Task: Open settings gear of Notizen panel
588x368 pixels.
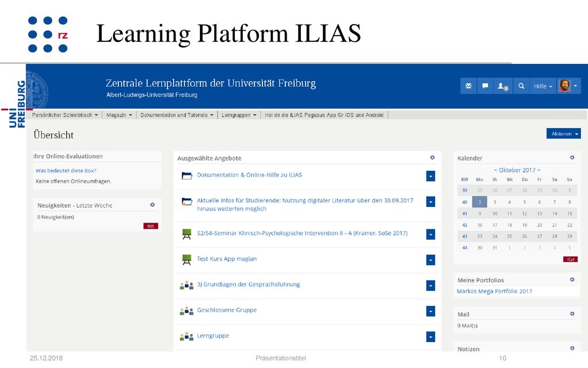Action: tap(572, 348)
